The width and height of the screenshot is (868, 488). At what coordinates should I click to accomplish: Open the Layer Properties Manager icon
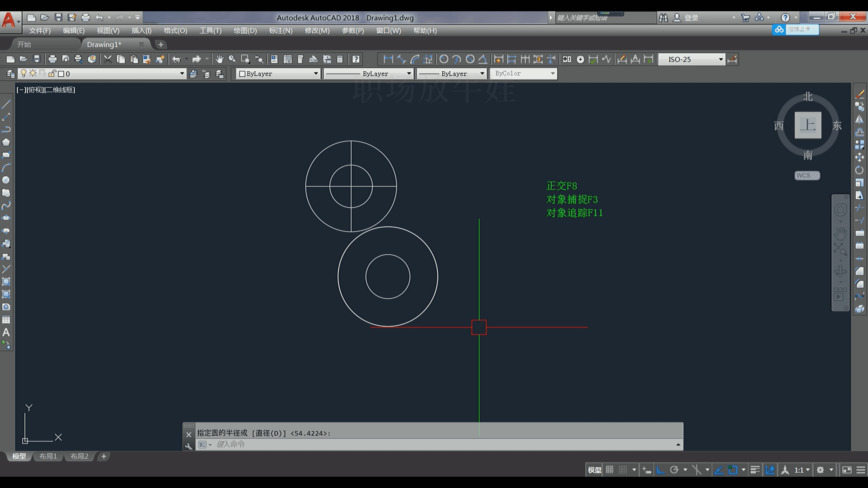pyautogui.click(x=10, y=74)
